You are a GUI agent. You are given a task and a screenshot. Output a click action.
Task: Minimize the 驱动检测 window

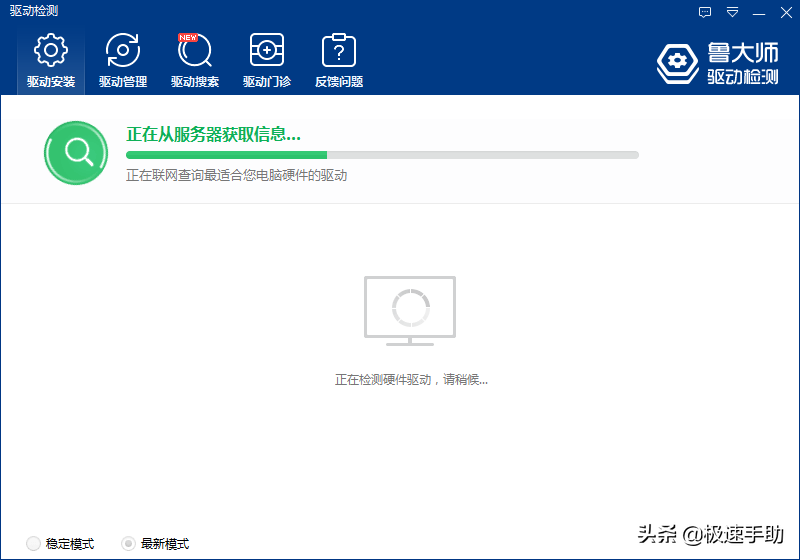coord(759,12)
